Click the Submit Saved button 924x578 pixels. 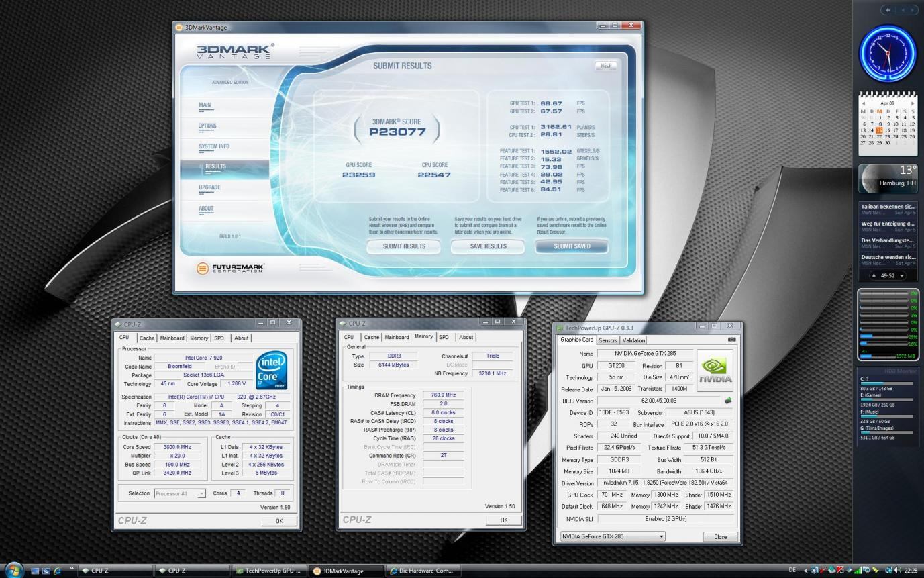click(x=572, y=246)
